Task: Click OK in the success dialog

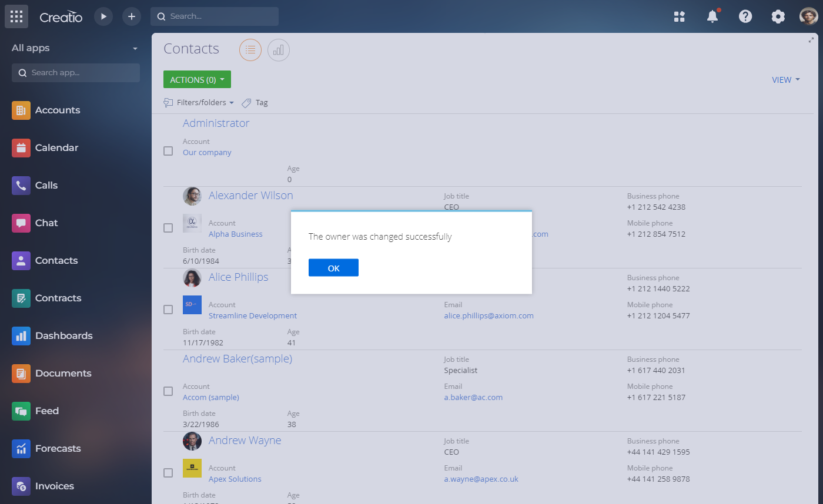Action: point(333,268)
